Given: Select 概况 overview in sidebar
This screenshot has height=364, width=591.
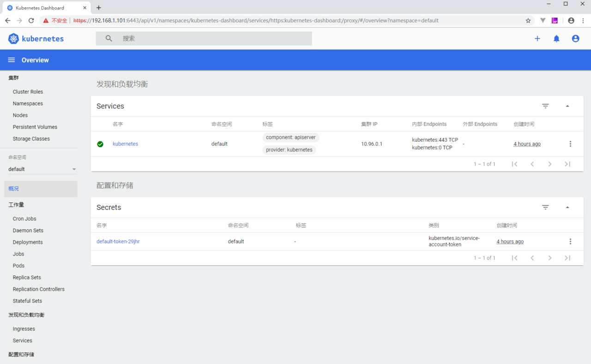Looking at the screenshot, I should (x=41, y=189).
